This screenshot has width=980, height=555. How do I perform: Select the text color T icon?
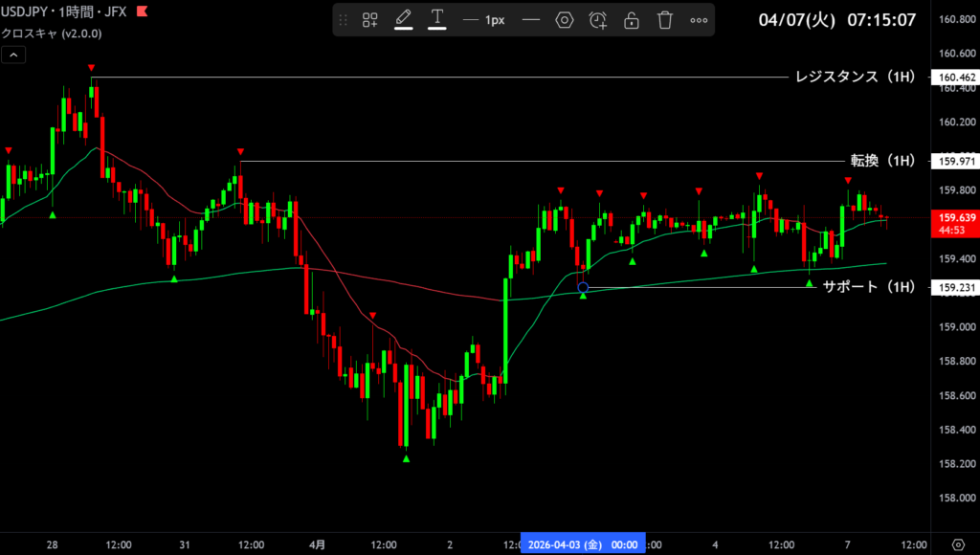(437, 19)
